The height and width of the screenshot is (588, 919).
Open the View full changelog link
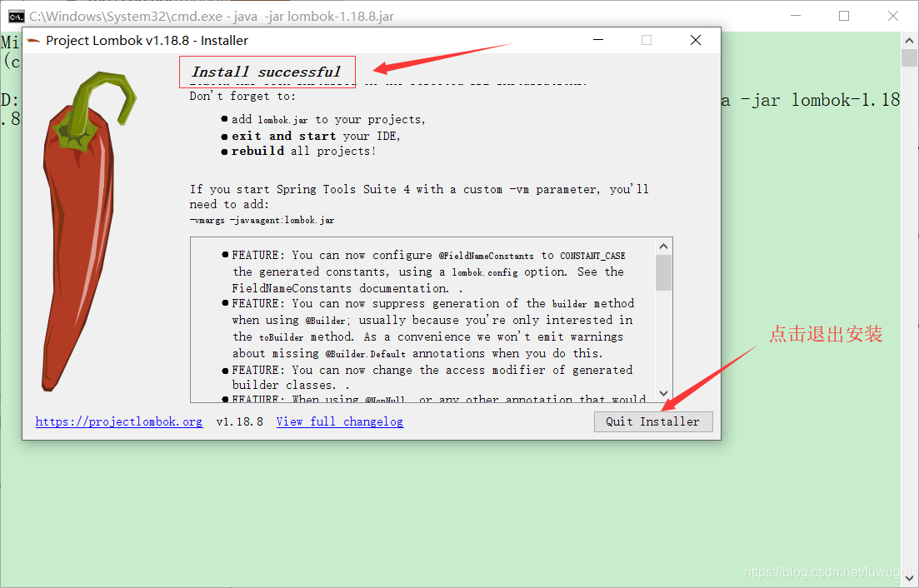click(x=340, y=421)
